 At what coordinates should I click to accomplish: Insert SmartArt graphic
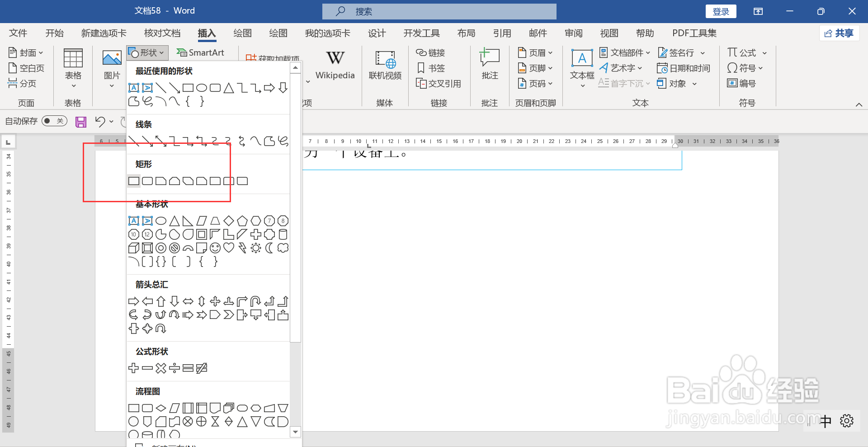(x=200, y=52)
